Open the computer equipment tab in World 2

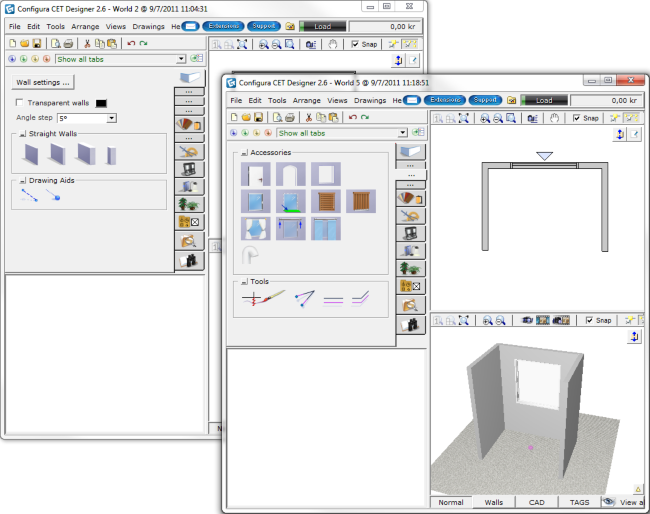(x=189, y=169)
